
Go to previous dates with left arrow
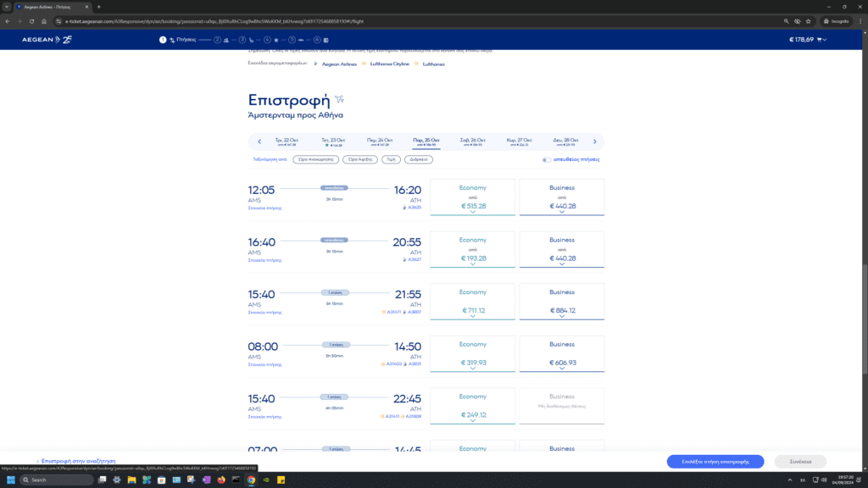click(259, 141)
